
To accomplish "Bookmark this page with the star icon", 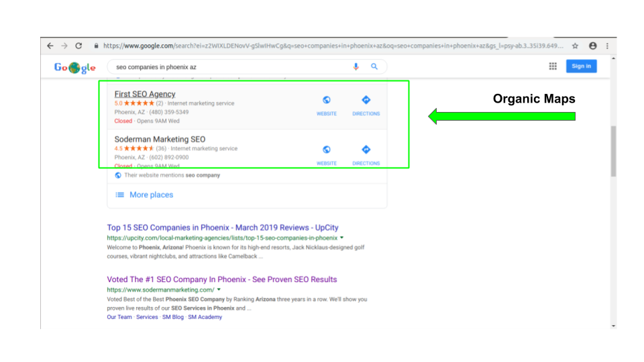I will tap(575, 46).
